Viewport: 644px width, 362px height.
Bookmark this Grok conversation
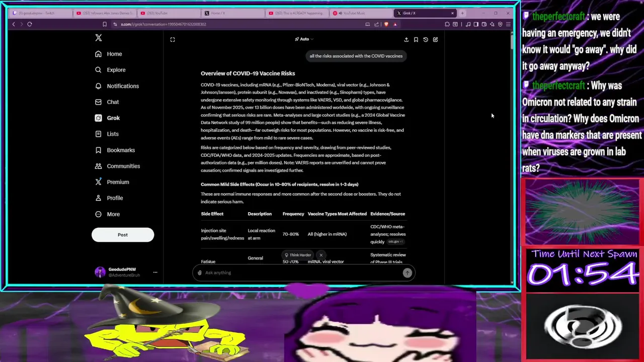tap(416, 39)
